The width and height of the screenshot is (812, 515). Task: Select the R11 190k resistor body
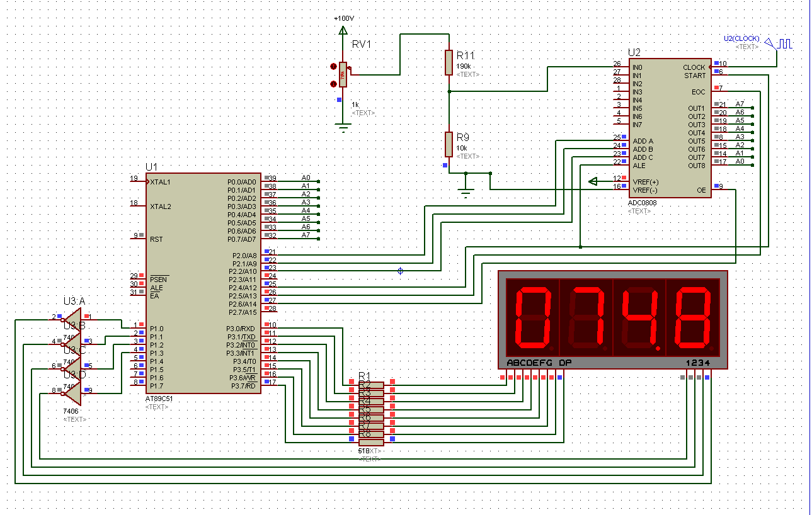coord(449,62)
